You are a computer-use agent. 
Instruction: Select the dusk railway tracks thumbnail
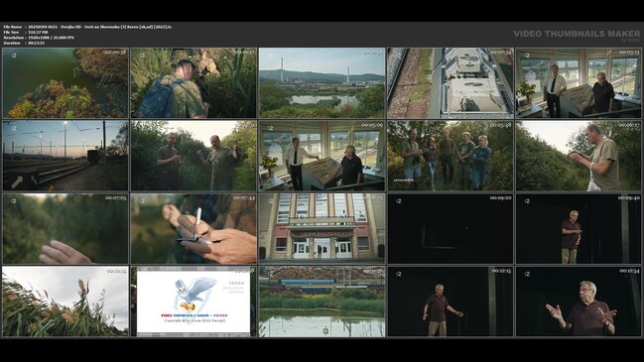65,156
